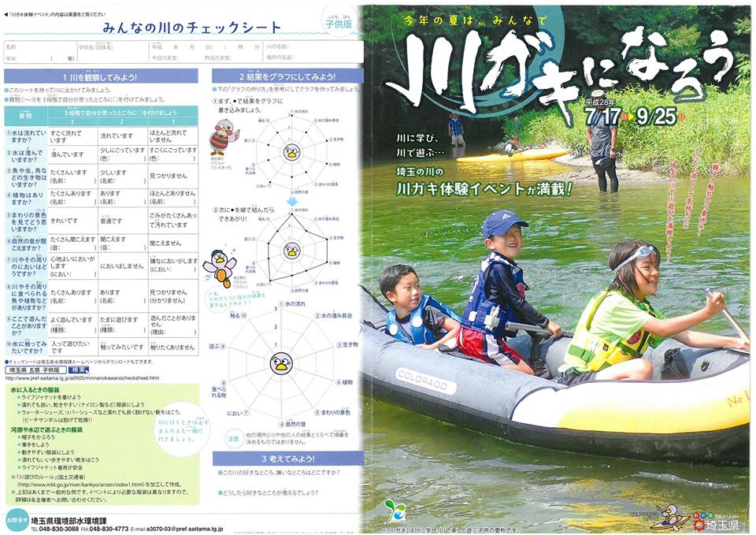Select answer 普通です for the scenery question
Image resolution: width=756 pixels, height=535 pixels.
[x=121, y=222]
